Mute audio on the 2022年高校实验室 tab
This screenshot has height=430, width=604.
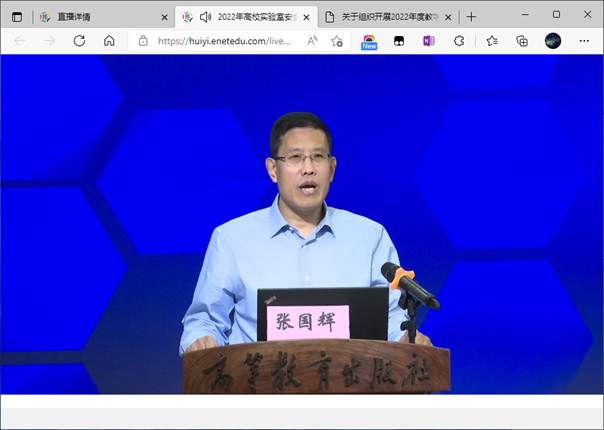pos(205,17)
